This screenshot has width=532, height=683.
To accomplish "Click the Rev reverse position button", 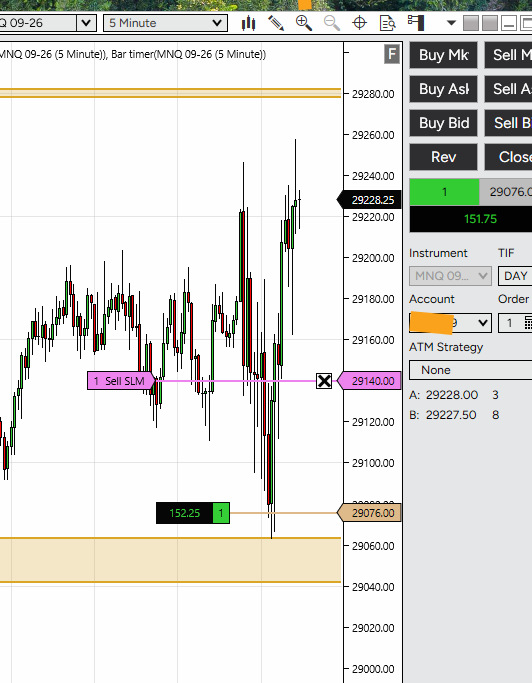I will pyautogui.click(x=443, y=157).
